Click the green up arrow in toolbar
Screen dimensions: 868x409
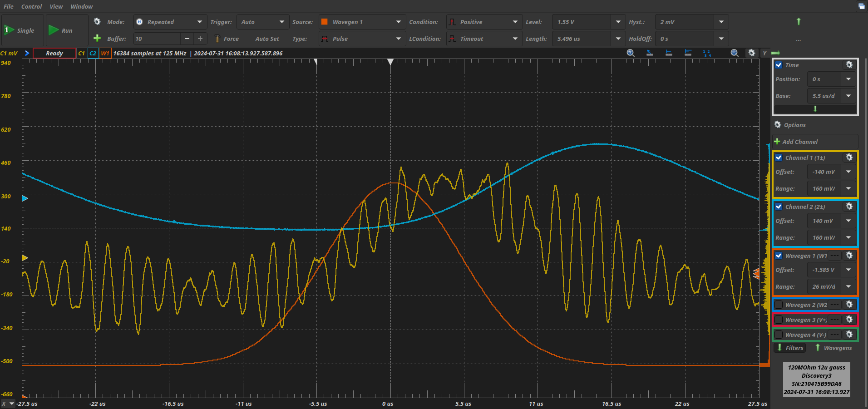coord(799,21)
